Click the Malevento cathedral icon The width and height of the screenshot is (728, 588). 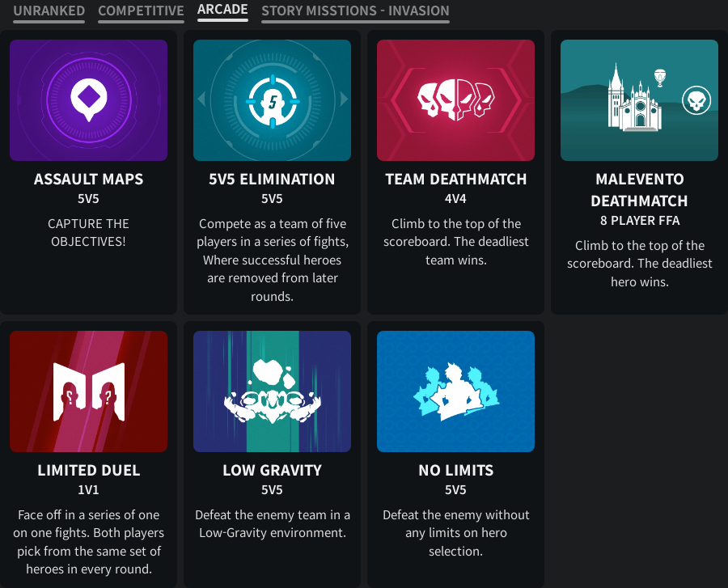[635, 97]
